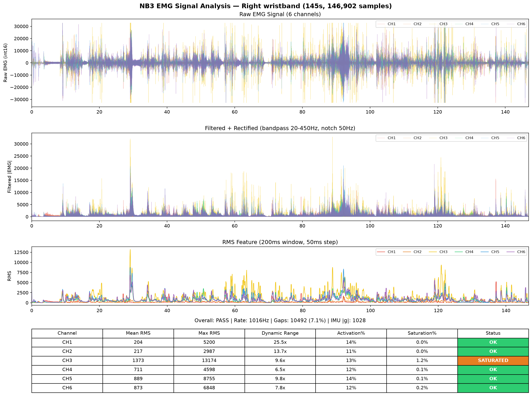Click the CH5 cell in the Channel column
The image size is (532, 396).
[x=67, y=379]
